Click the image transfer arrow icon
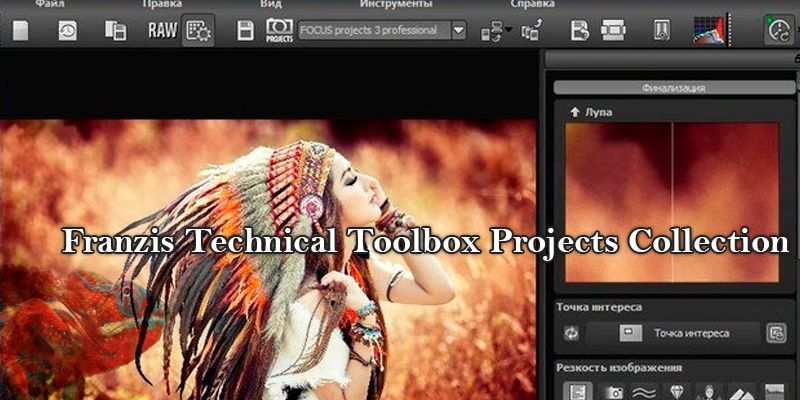The image size is (800, 400). coord(532,31)
